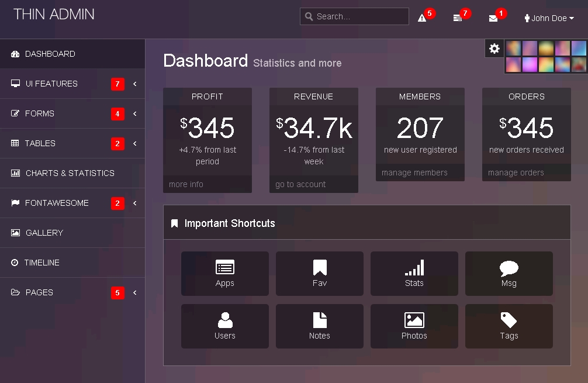Viewport: 588px width, 383px height.
Task: Expand the Pages sidebar submenu
Action: (x=72, y=292)
